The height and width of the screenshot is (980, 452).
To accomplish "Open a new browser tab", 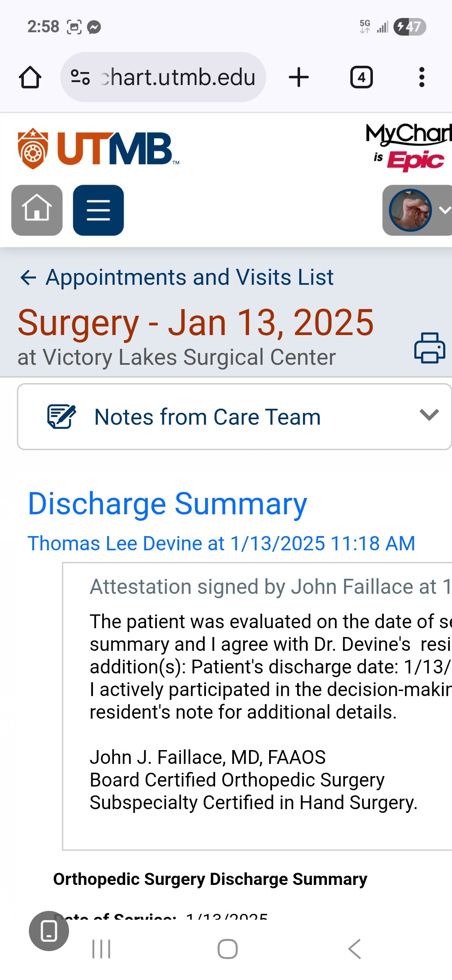I will [x=299, y=77].
